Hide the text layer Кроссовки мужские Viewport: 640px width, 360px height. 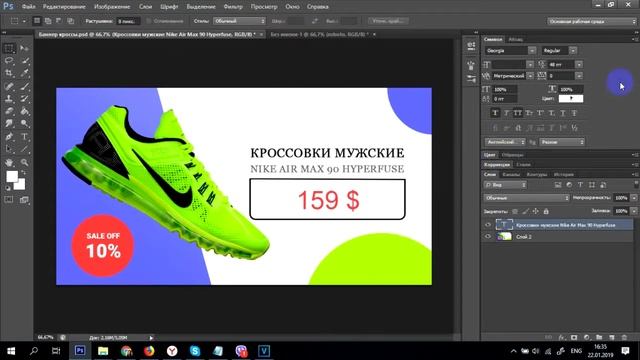pyautogui.click(x=488, y=225)
